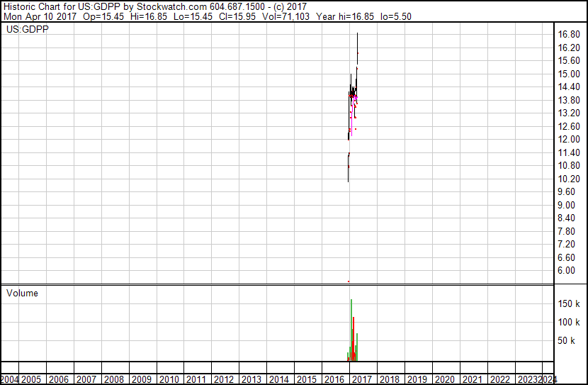Click the 12.60 price axis value
588x385 pixels.
(569, 126)
